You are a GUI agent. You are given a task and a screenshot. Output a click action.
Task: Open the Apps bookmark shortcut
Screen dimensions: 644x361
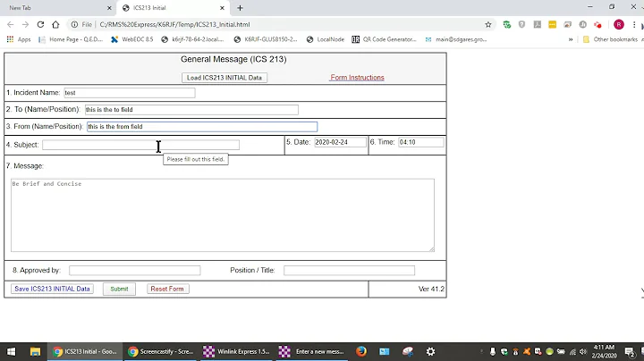[19, 39]
